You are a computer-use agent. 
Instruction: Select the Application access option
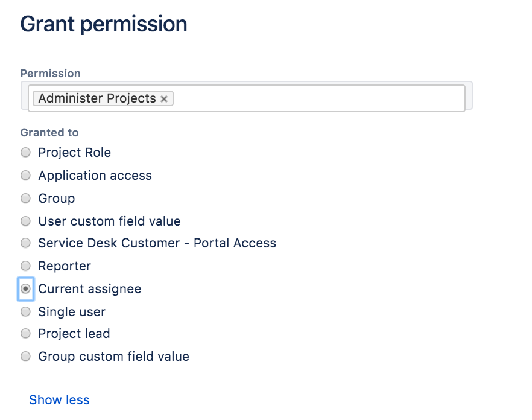coord(25,175)
